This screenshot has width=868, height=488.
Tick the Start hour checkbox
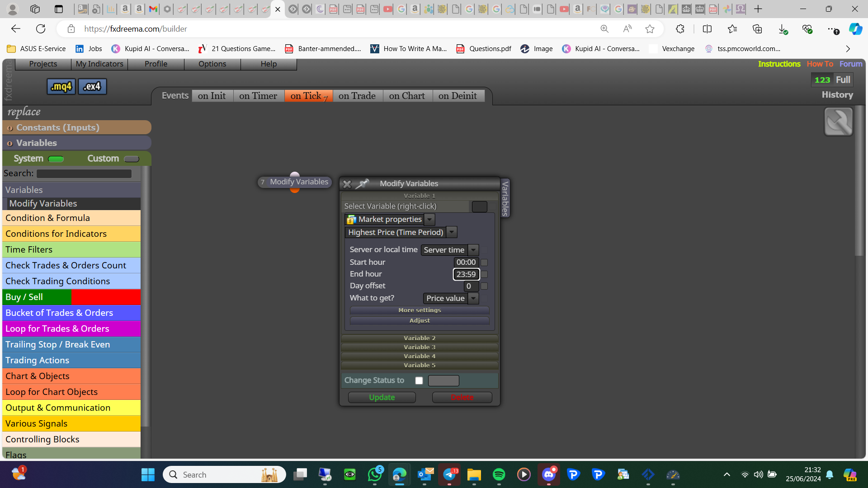(484, 263)
